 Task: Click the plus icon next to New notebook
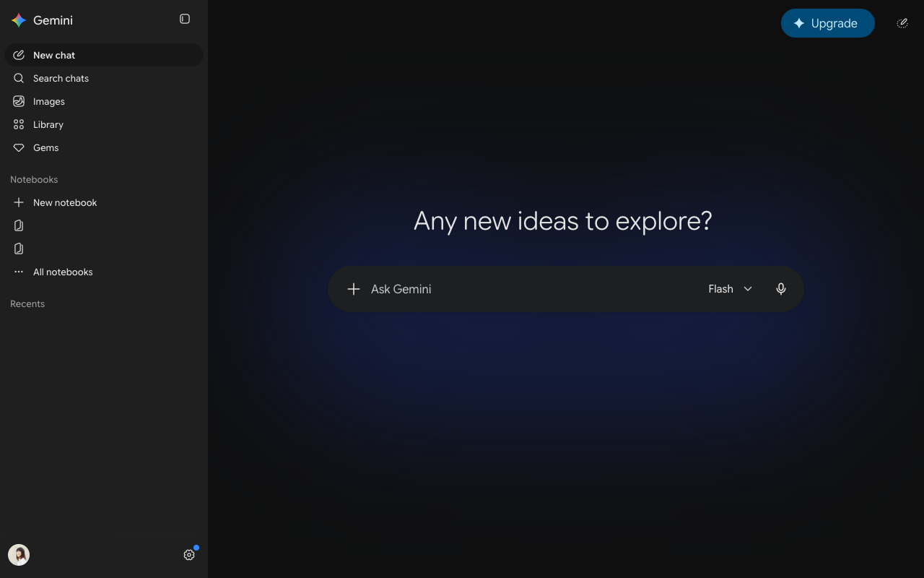pos(19,202)
